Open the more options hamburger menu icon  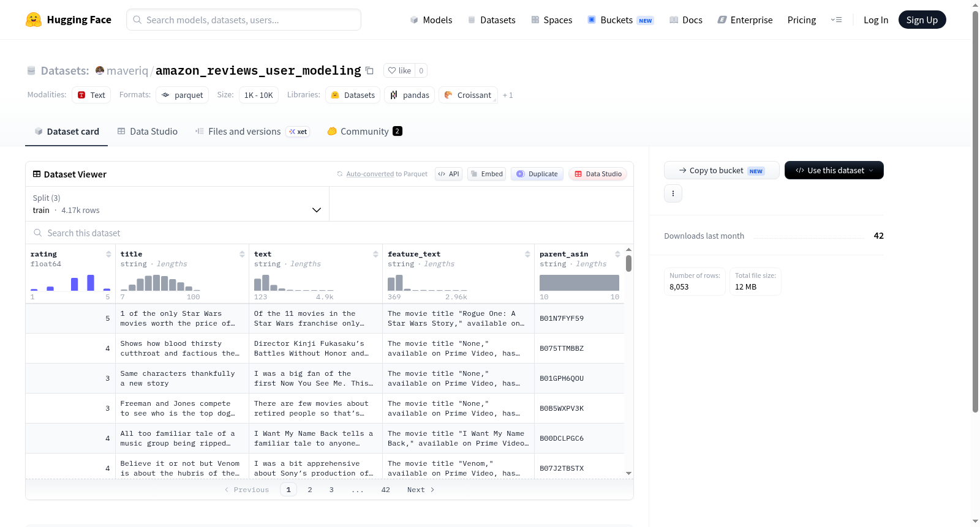836,20
